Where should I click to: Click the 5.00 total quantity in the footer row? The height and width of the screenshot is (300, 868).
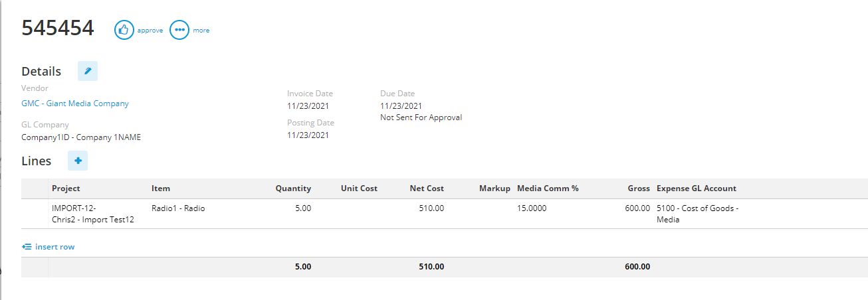[302, 267]
